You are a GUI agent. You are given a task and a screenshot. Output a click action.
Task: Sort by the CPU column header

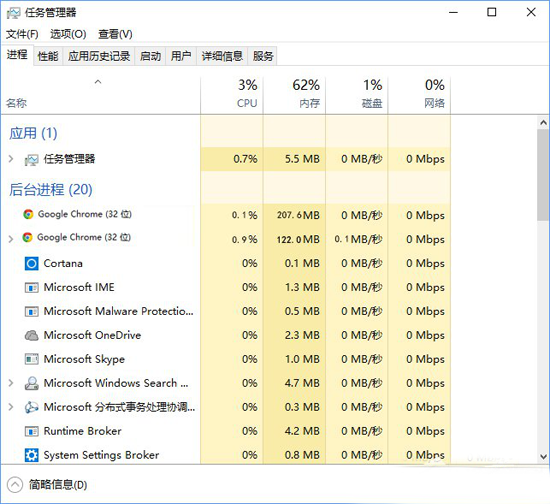point(232,95)
